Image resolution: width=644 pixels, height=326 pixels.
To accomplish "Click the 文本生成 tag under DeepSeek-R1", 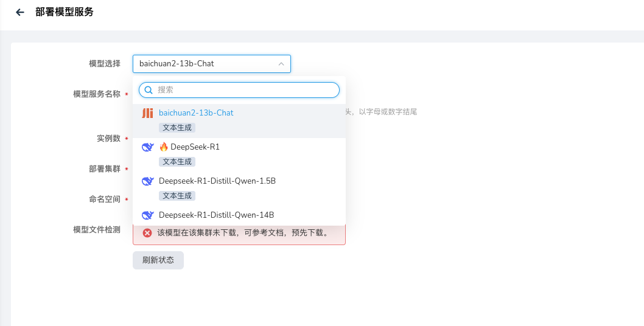I will [x=177, y=162].
